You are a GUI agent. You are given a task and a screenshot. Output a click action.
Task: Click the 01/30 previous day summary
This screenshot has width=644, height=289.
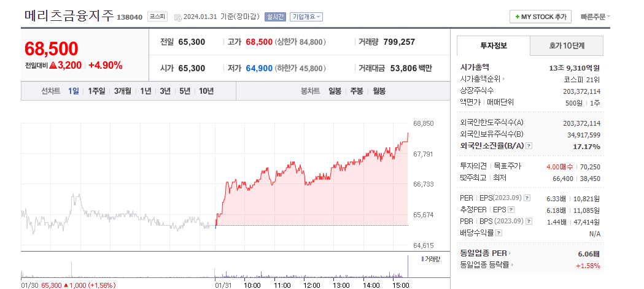point(68,285)
